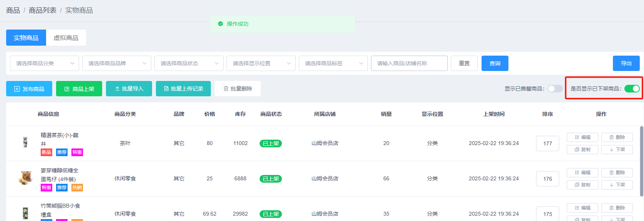Delete the 精選茗茶 product row

click(x=617, y=137)
